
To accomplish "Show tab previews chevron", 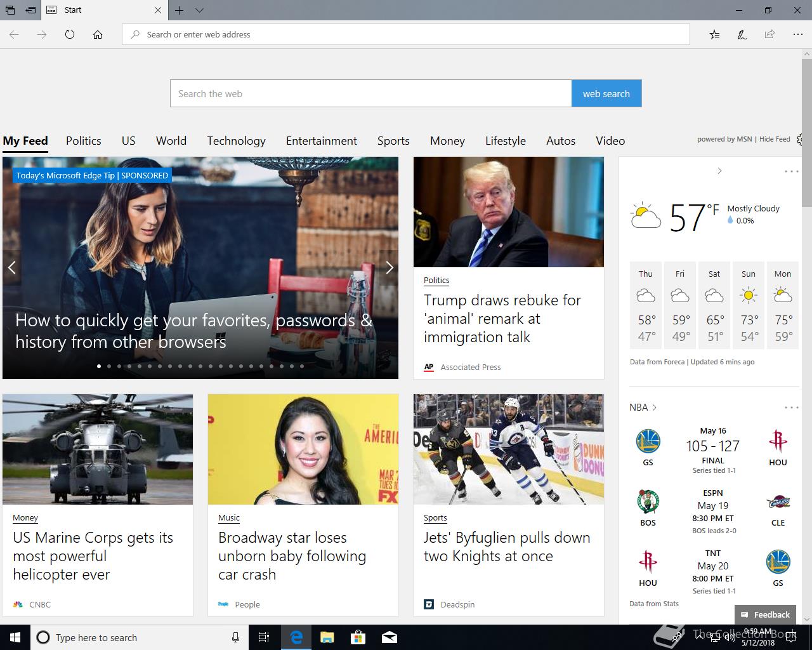I will 199,10.
